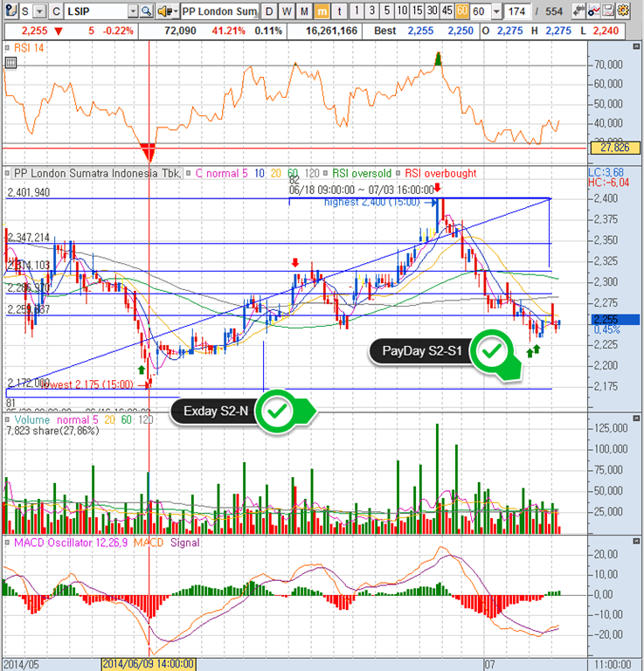644x671 pixels.
Task: Click the bar count field showing 174
Action: click(517, 11)
